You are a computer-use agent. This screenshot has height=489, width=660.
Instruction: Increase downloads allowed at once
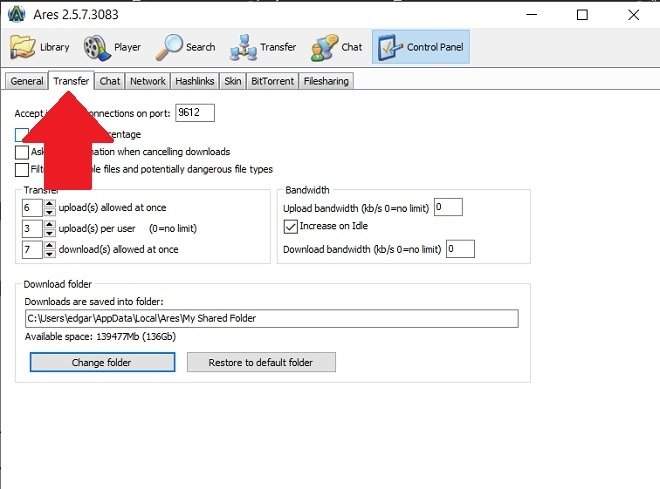tap(50, 245)
